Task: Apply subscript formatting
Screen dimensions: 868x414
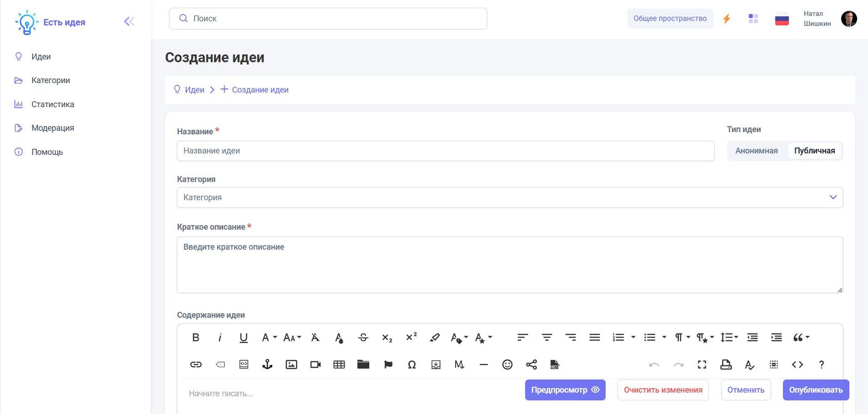Action: 387,338
